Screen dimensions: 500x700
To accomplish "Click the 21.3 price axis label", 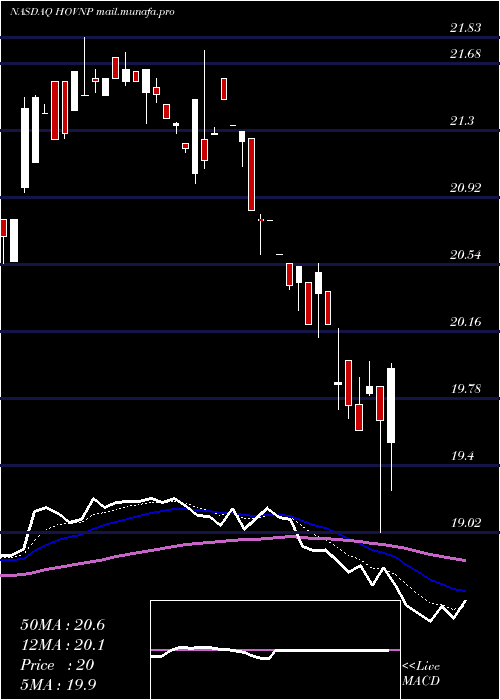I will point(462,121).
